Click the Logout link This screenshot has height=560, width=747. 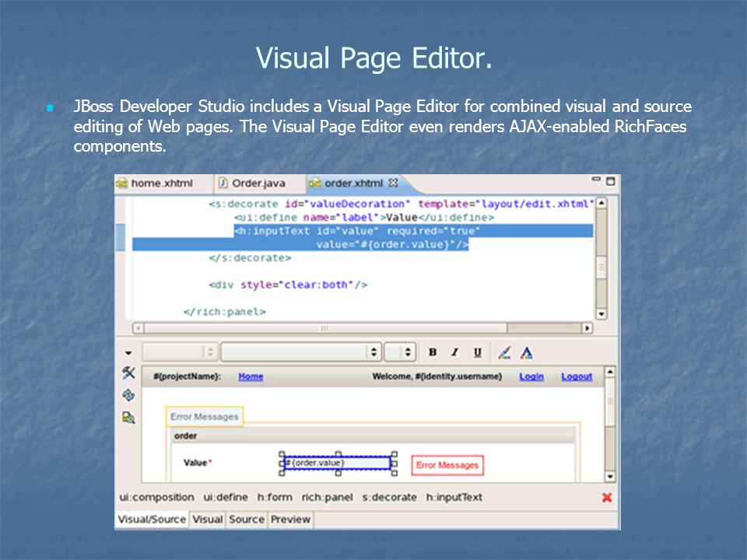pos(577,376)
